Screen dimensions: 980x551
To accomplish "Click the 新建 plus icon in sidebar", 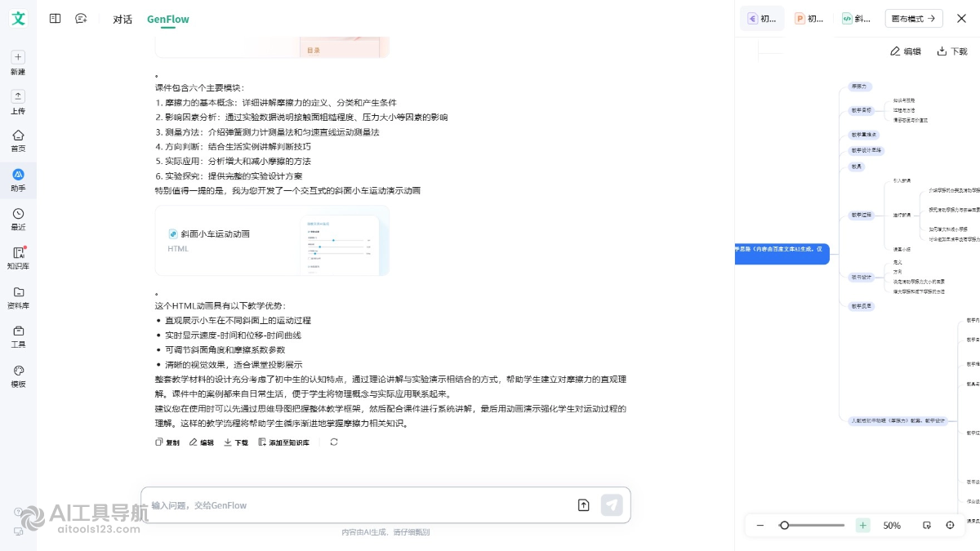I will 18,57.
